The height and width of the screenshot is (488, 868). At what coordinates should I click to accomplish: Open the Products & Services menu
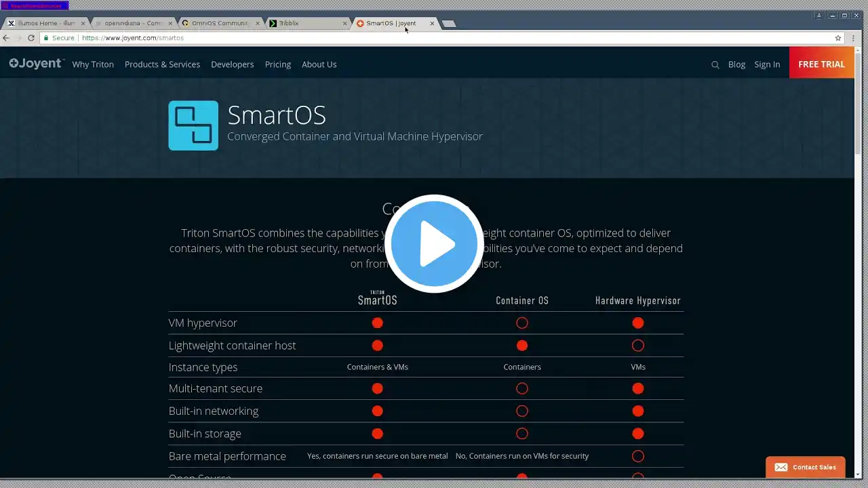[162, 64]
